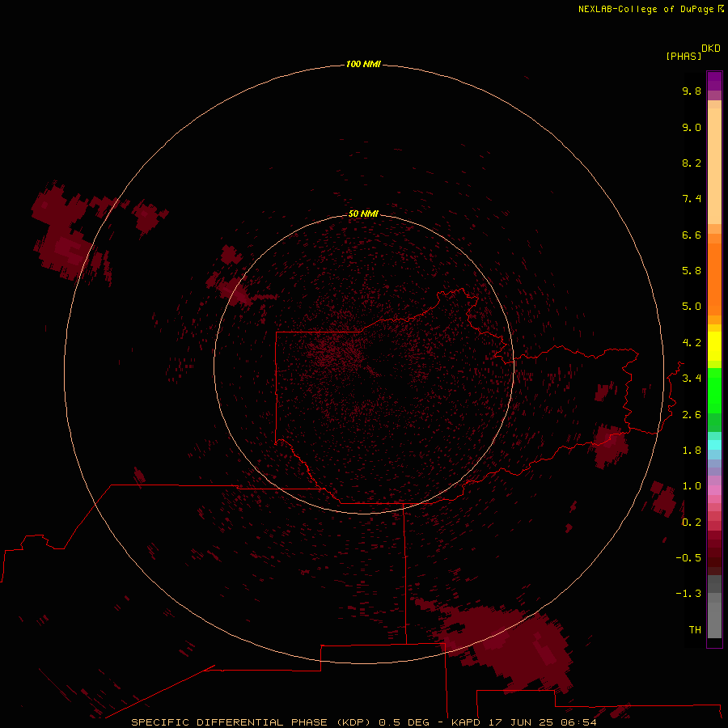The width and height of the screenshot is (728, 728).
Task: Click the TH threshold label
Action: point(695,630)
